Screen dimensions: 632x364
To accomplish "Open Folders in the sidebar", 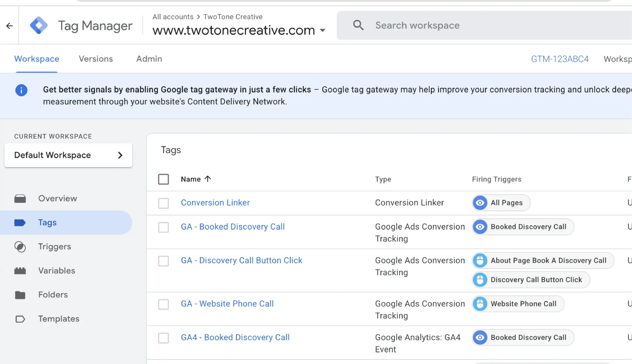I will (53, 295).
